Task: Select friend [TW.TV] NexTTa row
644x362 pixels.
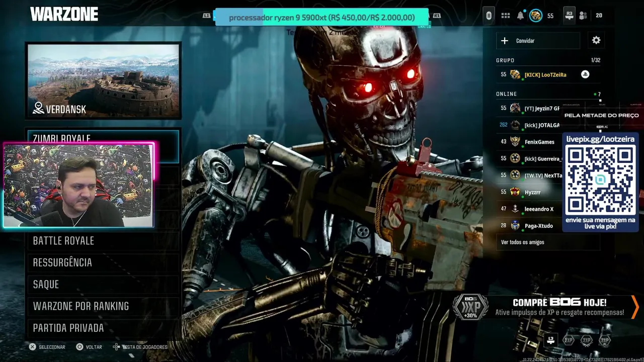Action: click(528, 175)
